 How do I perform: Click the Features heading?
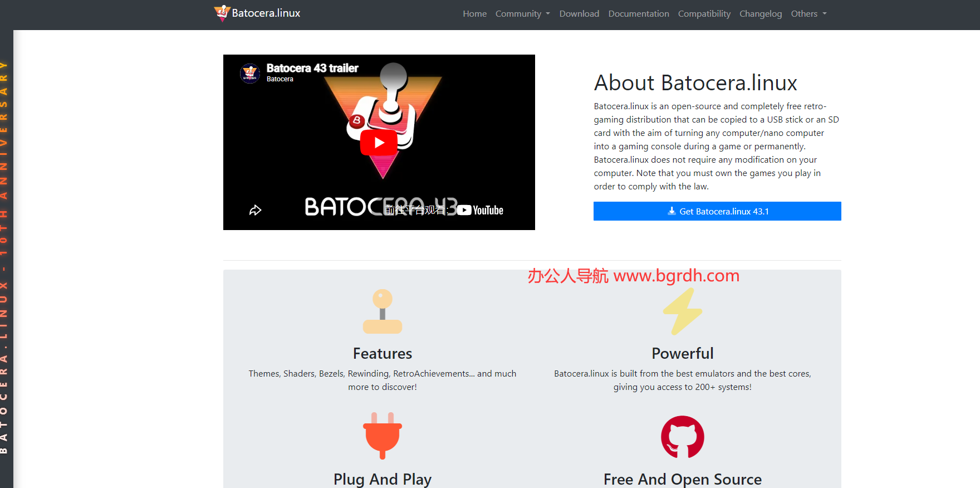coord(383,353)
